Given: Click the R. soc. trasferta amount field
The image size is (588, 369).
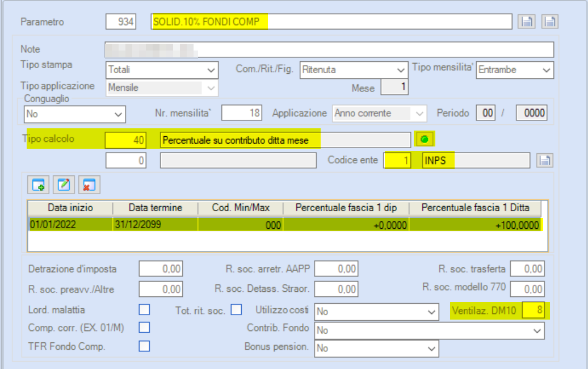Looking at the screenshot, I should (x=527, y=269).
